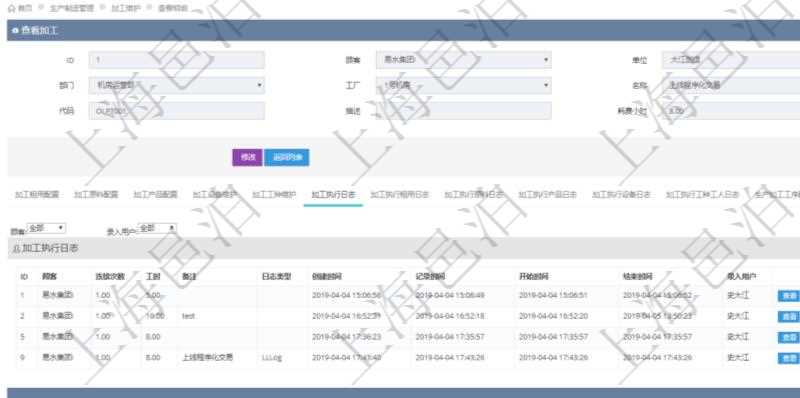Click the 描述 input field
The width and height of the screenshot is (800, 398).
point(463,111)
